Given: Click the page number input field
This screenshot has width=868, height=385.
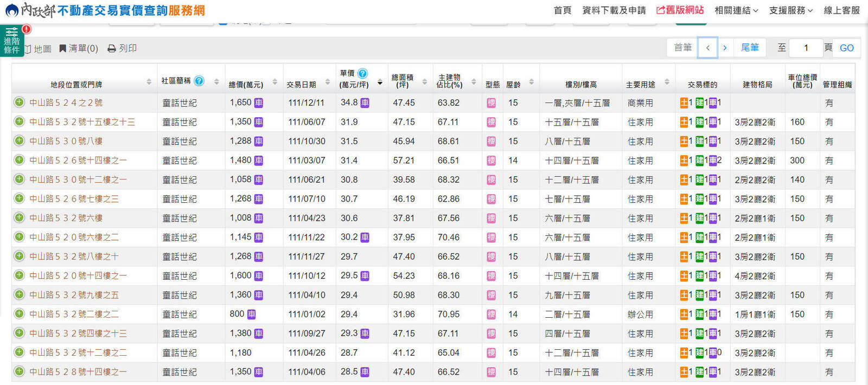Looking at the screenshot, I should 806,48.
